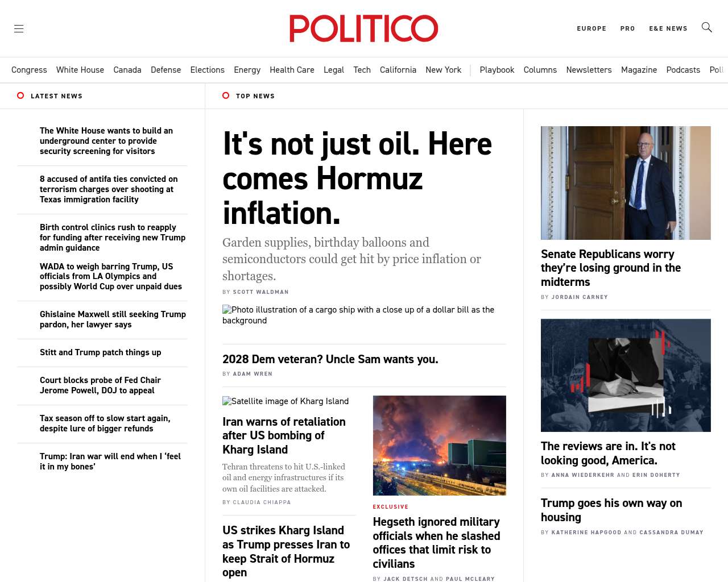
Task: View author Adam Wren's page
Action: pos(253,374)
